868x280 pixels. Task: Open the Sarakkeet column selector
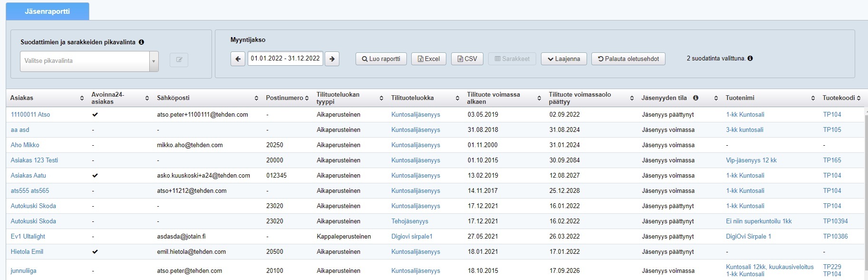[x=512, y=59]
